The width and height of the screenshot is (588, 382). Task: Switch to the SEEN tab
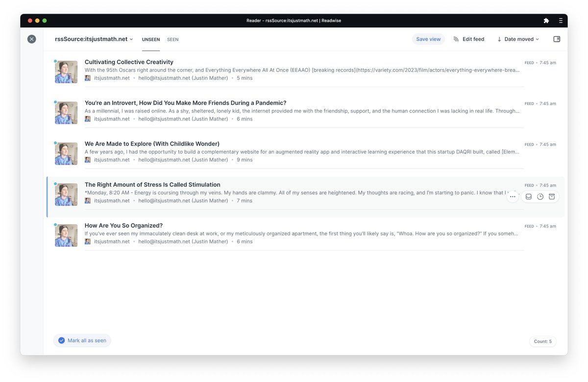click(172, 39)
